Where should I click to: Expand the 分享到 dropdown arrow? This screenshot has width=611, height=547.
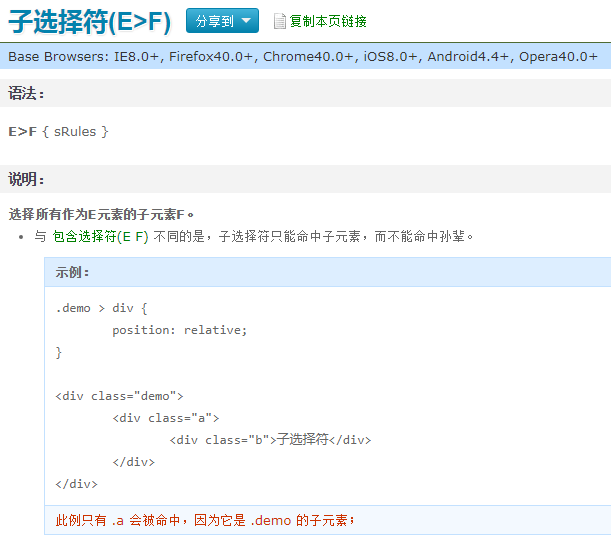pyautogui.click(x=245, y=21)
